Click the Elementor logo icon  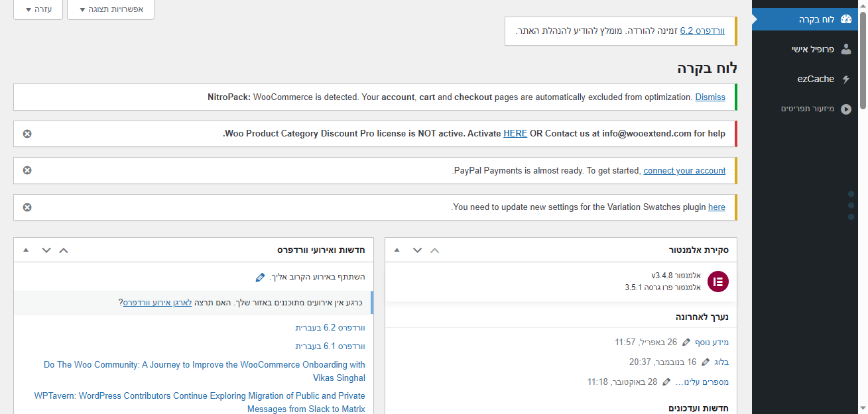(717, 282)
